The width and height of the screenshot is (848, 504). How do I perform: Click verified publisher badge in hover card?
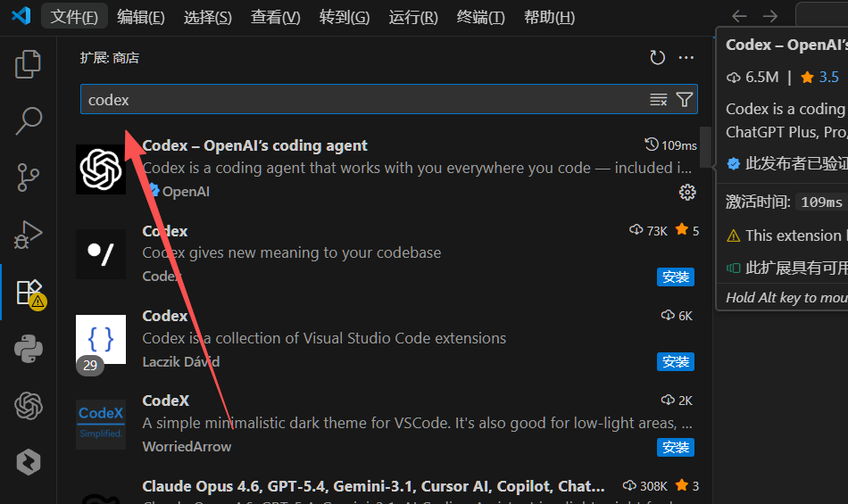click(734, 163)
